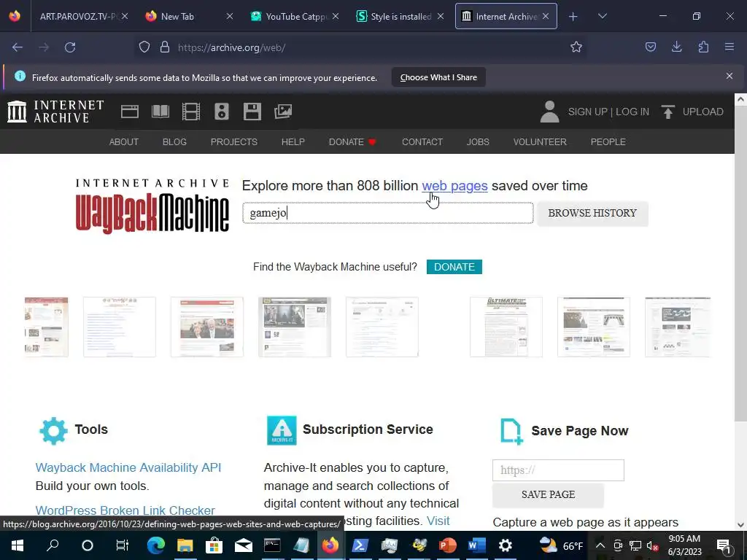Open the Texts book icon

[160, 112]
